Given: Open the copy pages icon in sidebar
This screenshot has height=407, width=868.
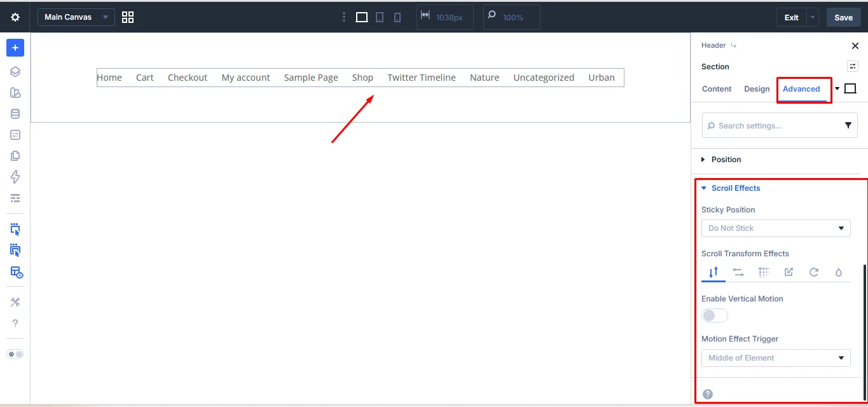Looking at the screenshot, I should coord(15,156).
